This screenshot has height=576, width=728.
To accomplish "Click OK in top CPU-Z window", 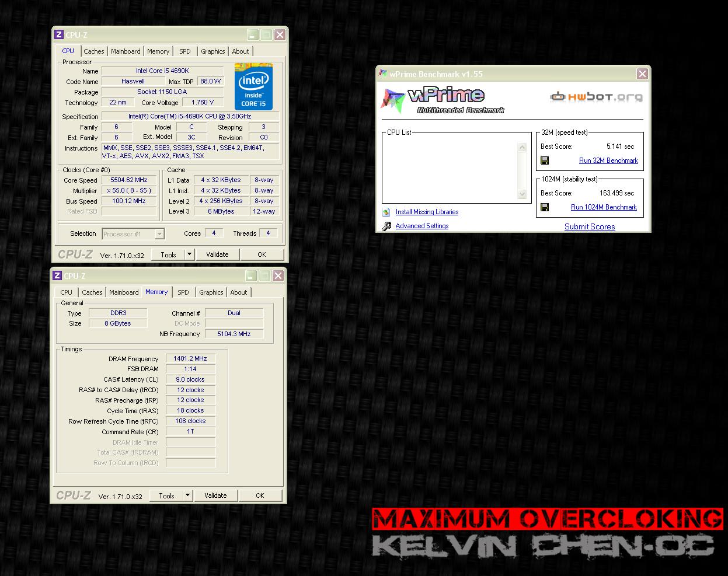I will tap(262, 254).
